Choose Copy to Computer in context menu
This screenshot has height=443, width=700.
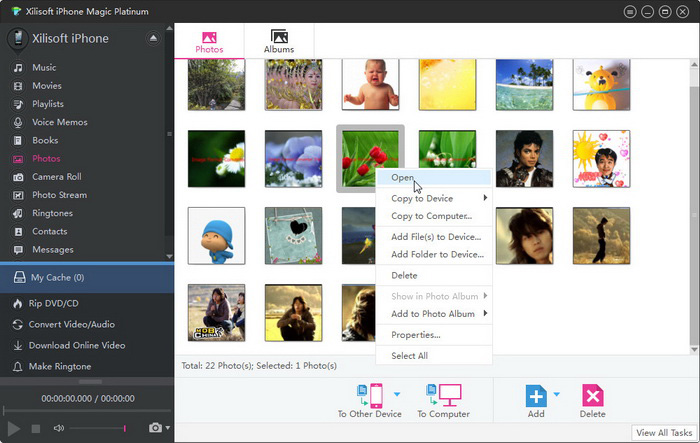431,216
